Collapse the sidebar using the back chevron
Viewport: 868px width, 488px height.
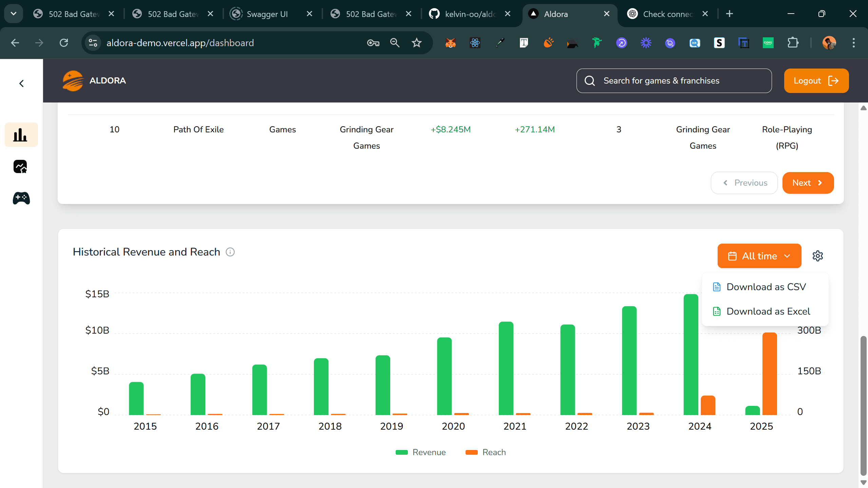coord(21,83)
